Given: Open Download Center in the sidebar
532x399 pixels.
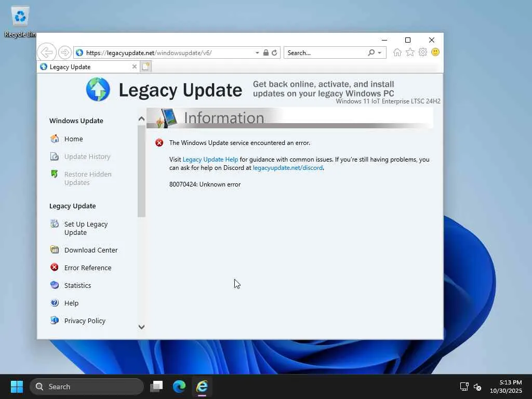Looking at the screenshot, I should (91, 250).
